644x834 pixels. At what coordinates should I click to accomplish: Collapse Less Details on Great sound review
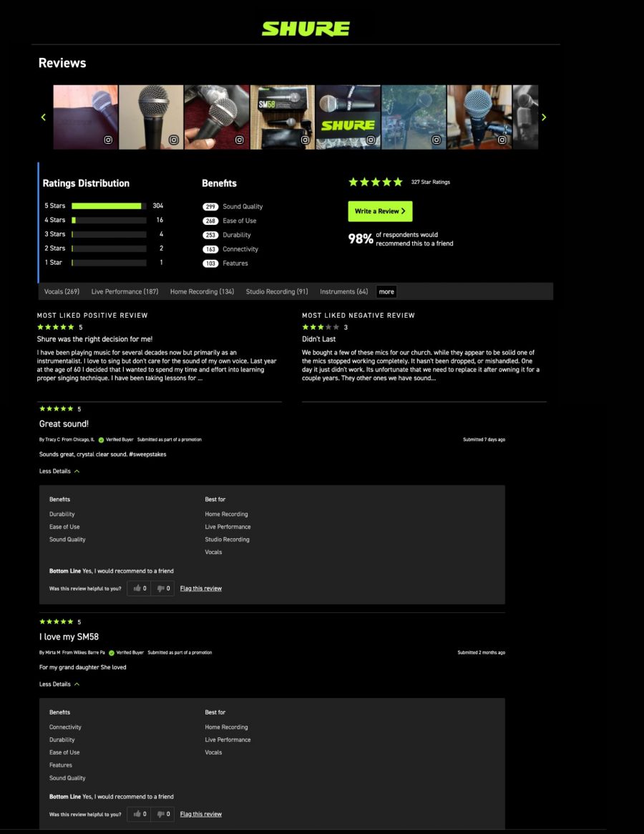[x=59, y=472]
